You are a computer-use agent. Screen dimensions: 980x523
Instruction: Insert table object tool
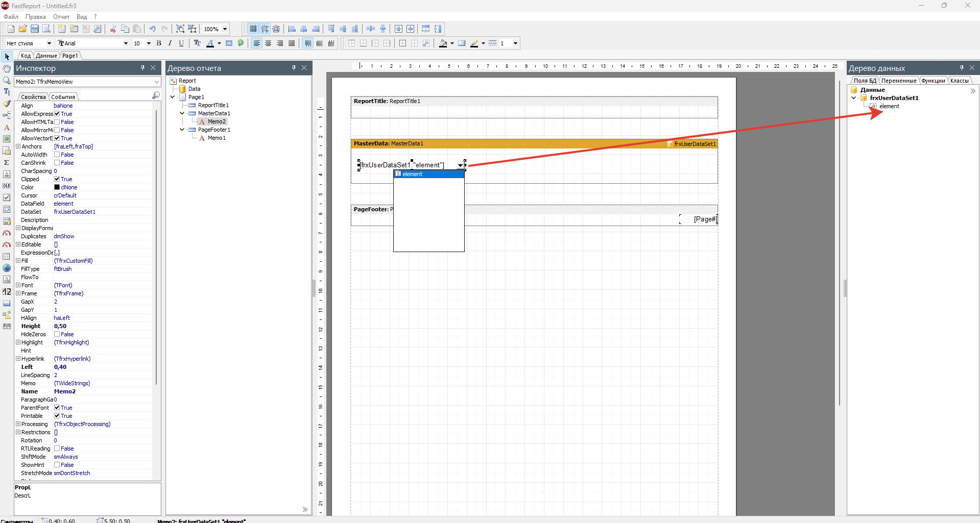click(x=7, y=256)
